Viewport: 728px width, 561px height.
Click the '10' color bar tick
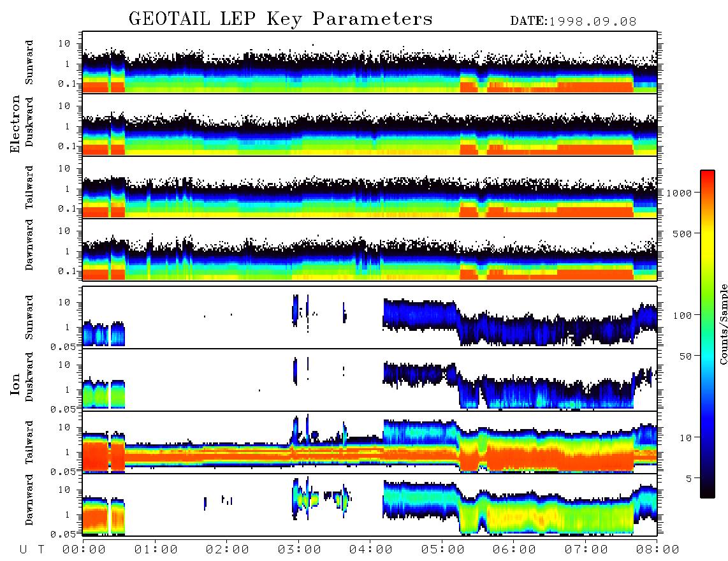[x=685, y=437]
